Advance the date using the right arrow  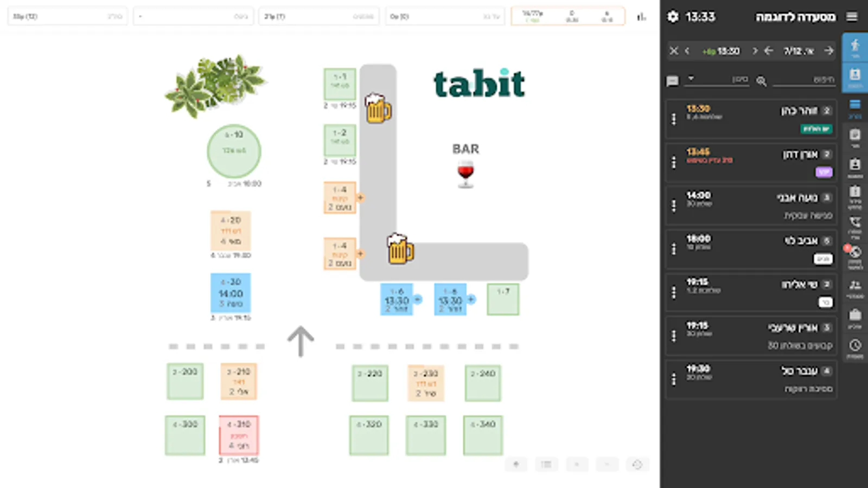(x=829, y=50)
